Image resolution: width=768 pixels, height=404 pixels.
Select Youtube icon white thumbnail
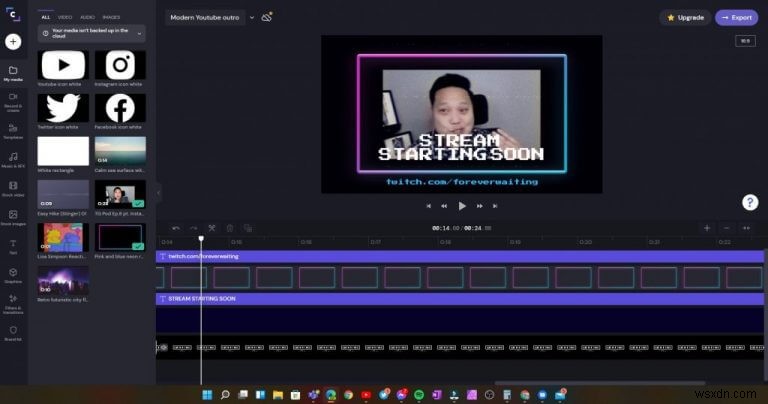[x=63, y=65]
